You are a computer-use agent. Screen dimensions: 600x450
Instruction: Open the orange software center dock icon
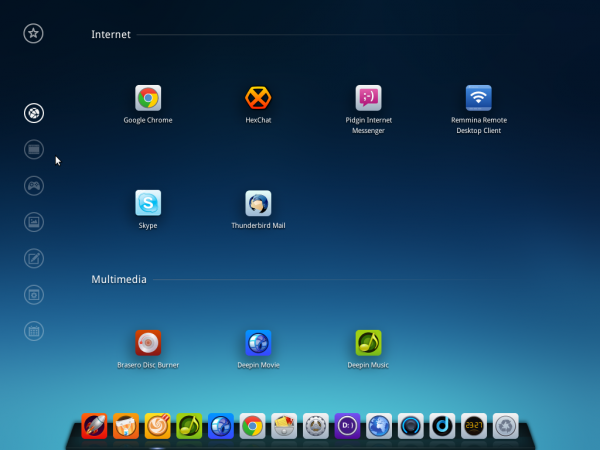pos(126,426)
